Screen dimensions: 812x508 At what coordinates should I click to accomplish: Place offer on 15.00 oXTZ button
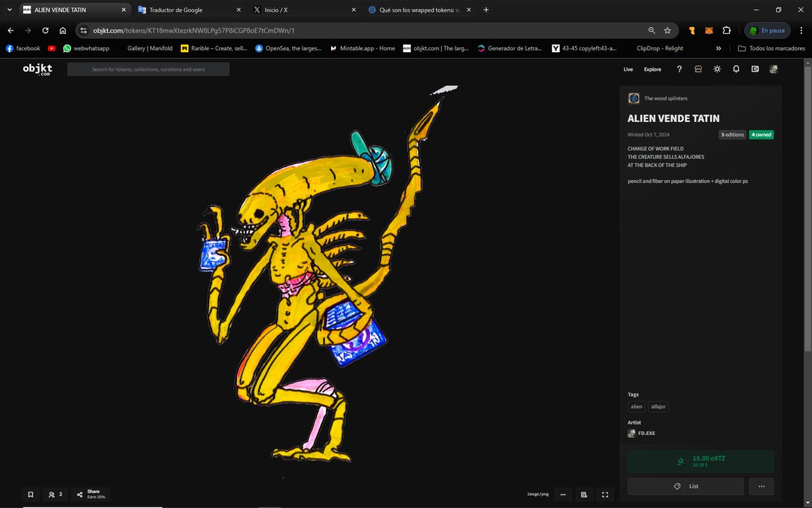click(x=700, y=461)
